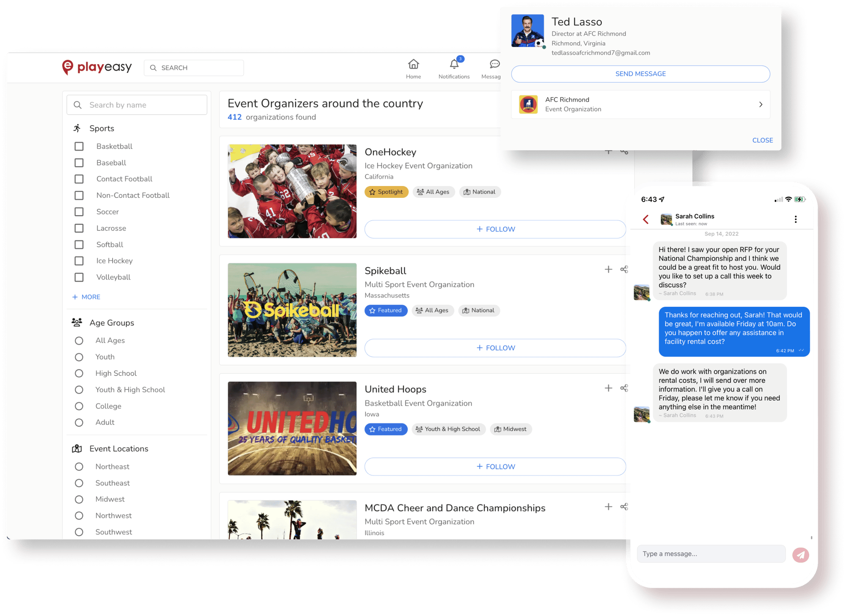
Task: Click the share icon on United Hoops card
Action: pos(624,388)
